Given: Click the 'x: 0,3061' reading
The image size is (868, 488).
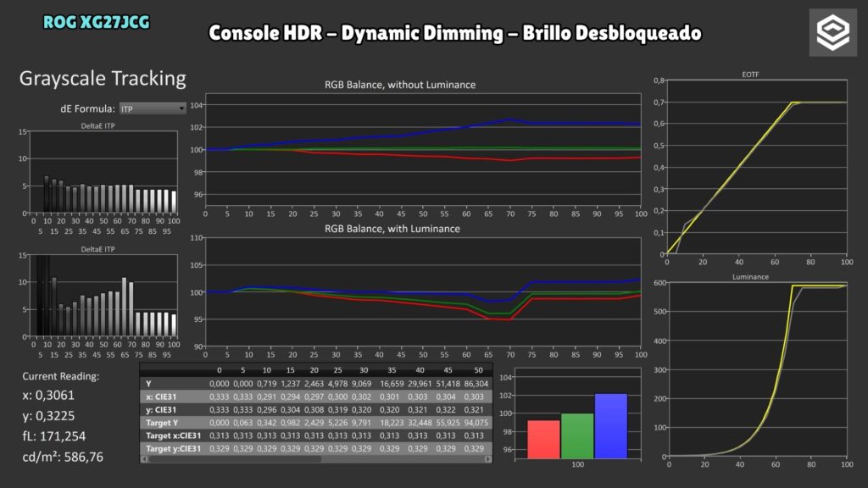Looking at the screenshot, I should pyautogui.click(x=48, y=395).
